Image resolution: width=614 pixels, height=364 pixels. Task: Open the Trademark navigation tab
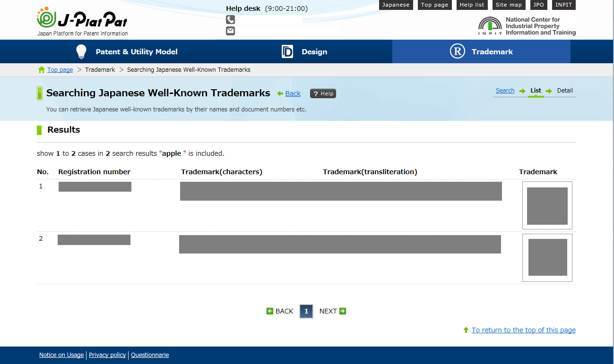492,52
